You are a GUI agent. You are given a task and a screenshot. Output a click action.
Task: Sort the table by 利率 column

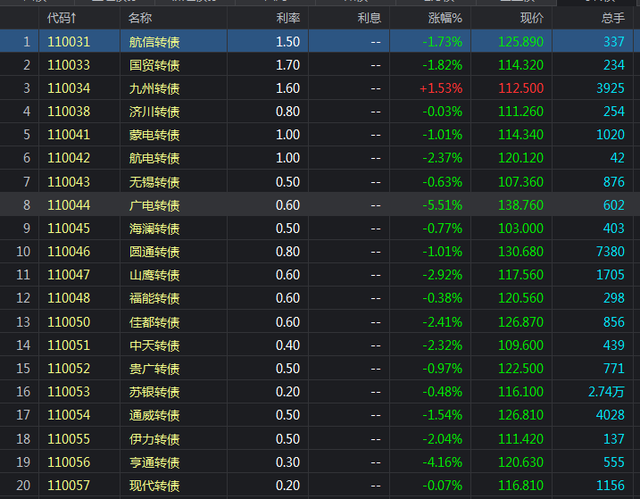pos(286,18)
